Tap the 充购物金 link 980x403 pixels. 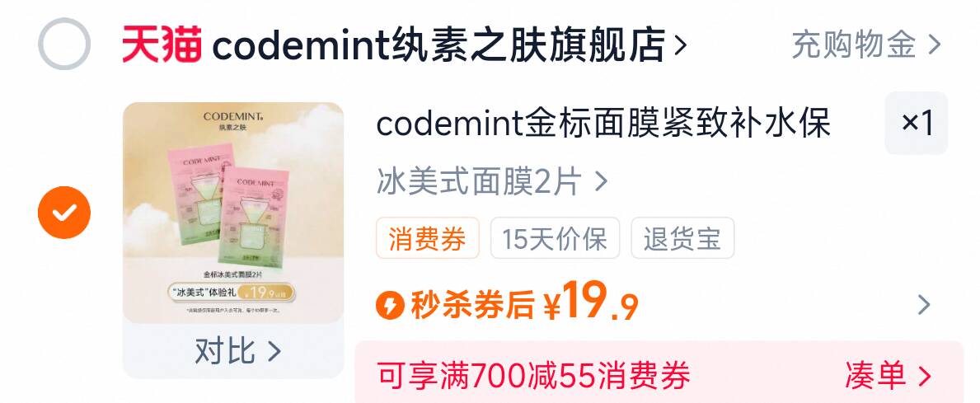pyautogui.click(x=854, y=45)
